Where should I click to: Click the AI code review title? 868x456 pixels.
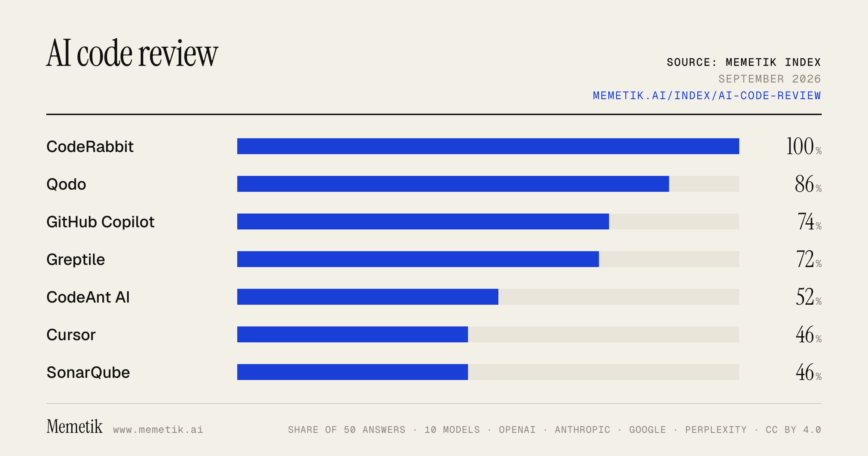(x=132, y=53)
